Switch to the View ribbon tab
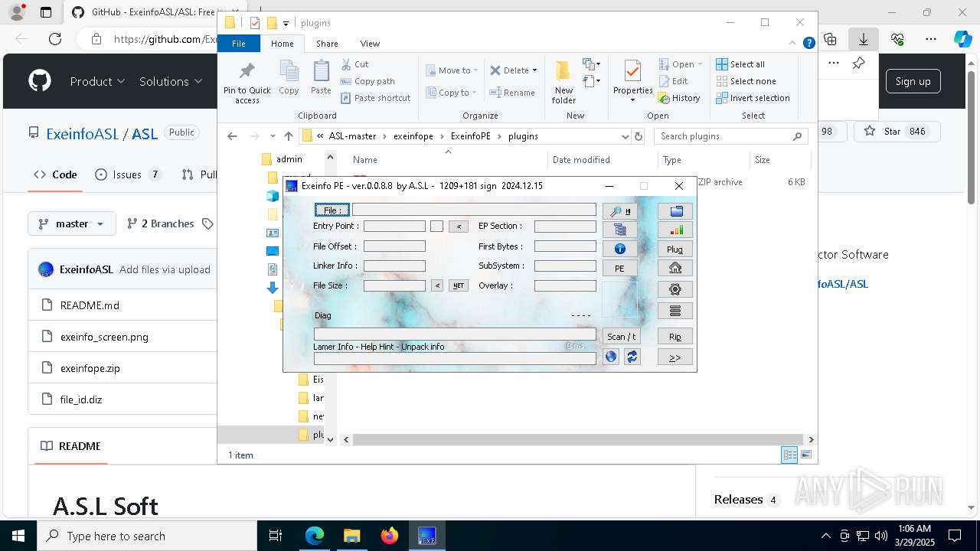 click(x=370, y=44)
